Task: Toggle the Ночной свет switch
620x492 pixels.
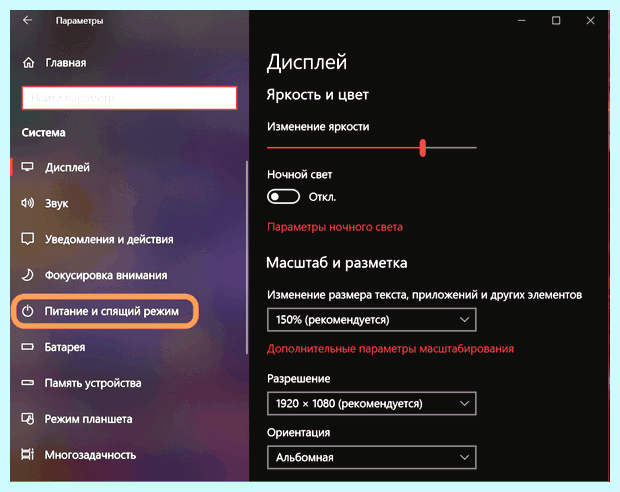Action: pos(283,197)
